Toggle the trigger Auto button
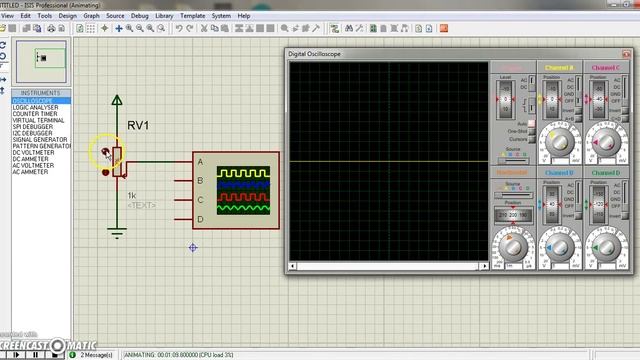The image size is (640, 360). click(x=531, y=123)
